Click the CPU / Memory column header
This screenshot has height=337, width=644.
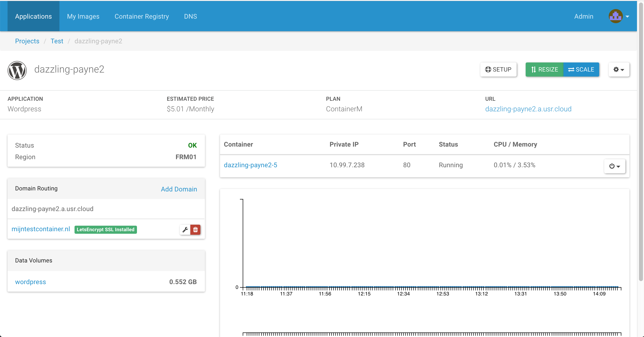tap(515, 144)
